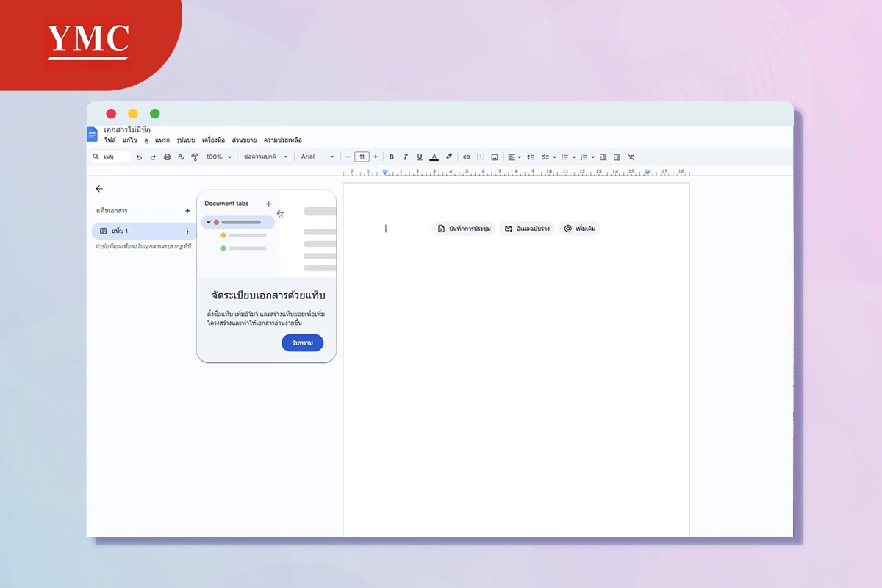Open the text color picker
The height and width of the screenshot is (588, 882).
click(x=434, y=157)
